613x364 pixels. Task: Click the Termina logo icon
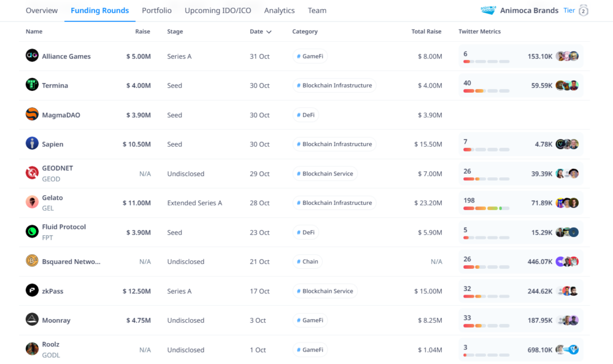pyautogui.click(x=32, y=85)
